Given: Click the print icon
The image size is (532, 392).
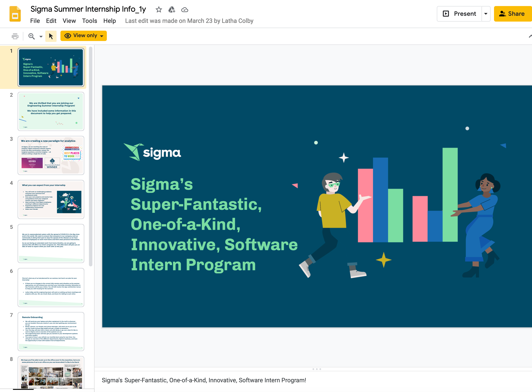Looking at the screenshot, I should point(15,36).
